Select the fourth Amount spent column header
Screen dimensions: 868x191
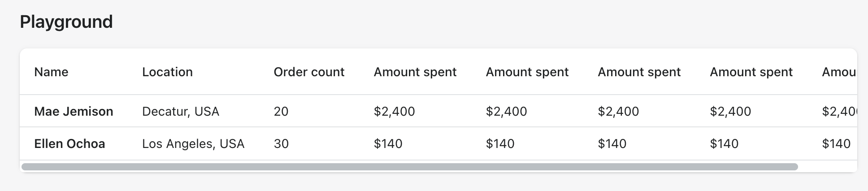751,72
